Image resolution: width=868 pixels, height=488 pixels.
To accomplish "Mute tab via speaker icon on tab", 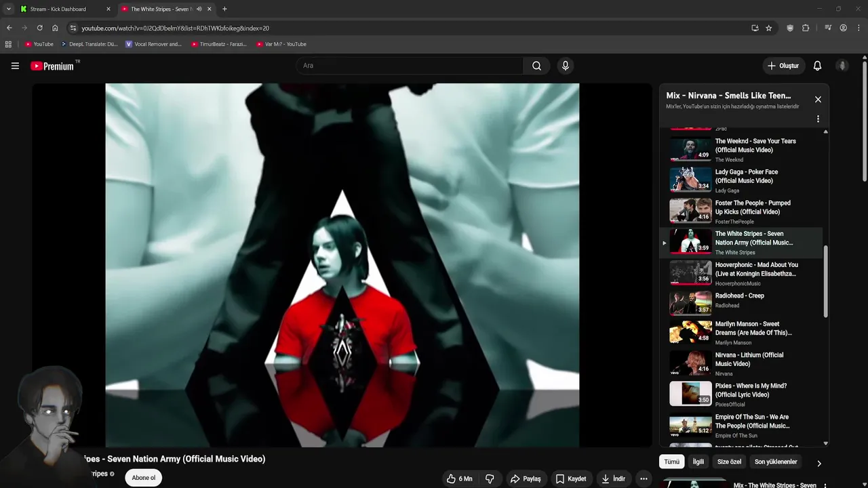I will click(x=199, y=9).
